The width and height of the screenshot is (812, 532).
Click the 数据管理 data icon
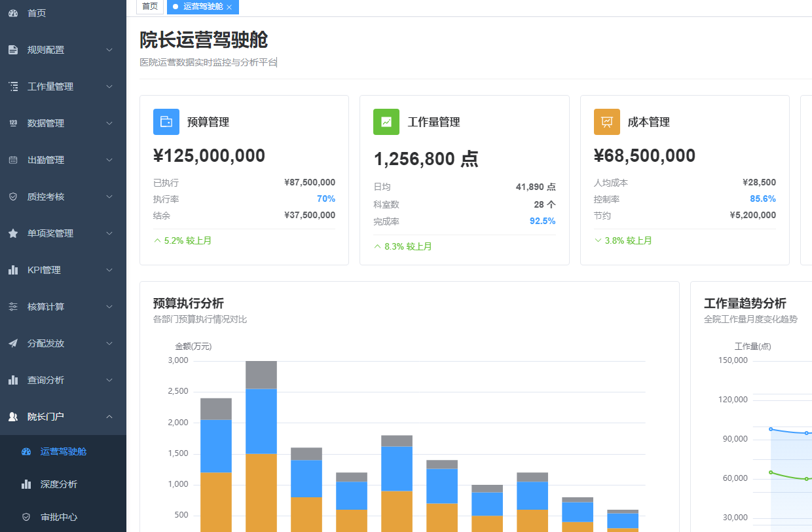pos(14,123)
